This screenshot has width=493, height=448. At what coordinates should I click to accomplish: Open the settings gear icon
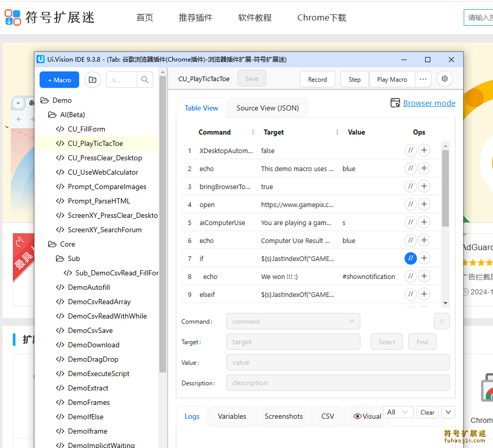tap(445, 79)
